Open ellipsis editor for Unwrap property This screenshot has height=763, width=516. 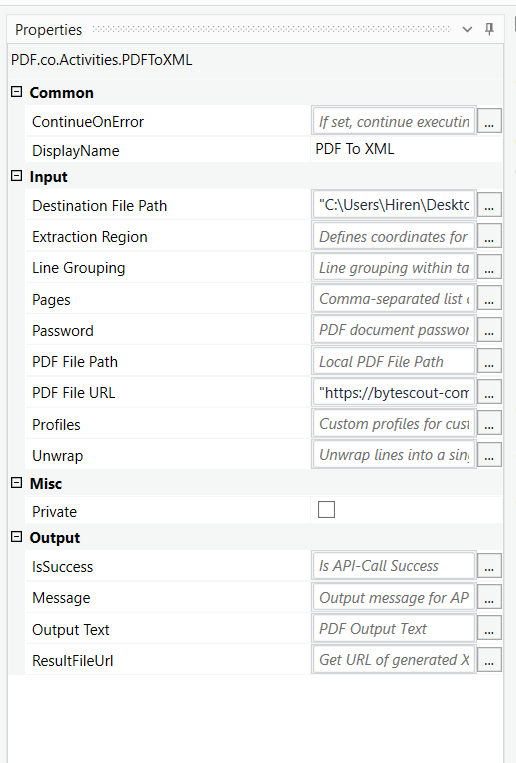pos(489,455)
